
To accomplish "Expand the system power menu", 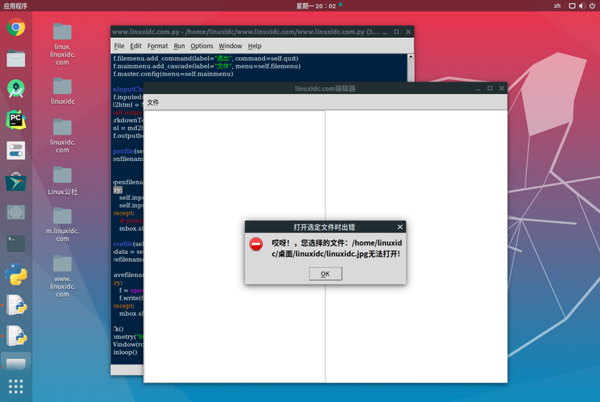I will pyautogui.click(x=591, y=5).
